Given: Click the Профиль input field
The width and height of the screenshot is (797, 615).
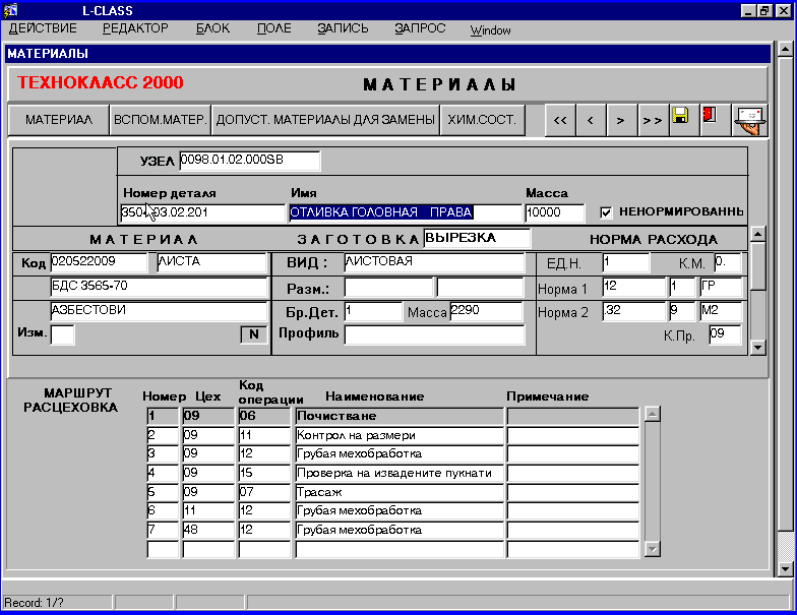Looking at the screenshot, I should click(x=434, y=334).
